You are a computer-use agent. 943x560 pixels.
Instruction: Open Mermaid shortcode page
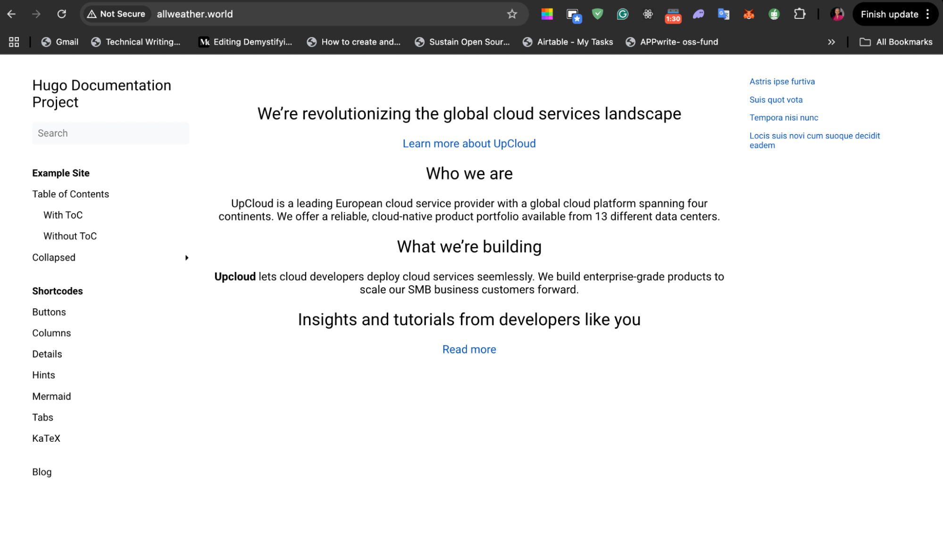click(51, 396)
